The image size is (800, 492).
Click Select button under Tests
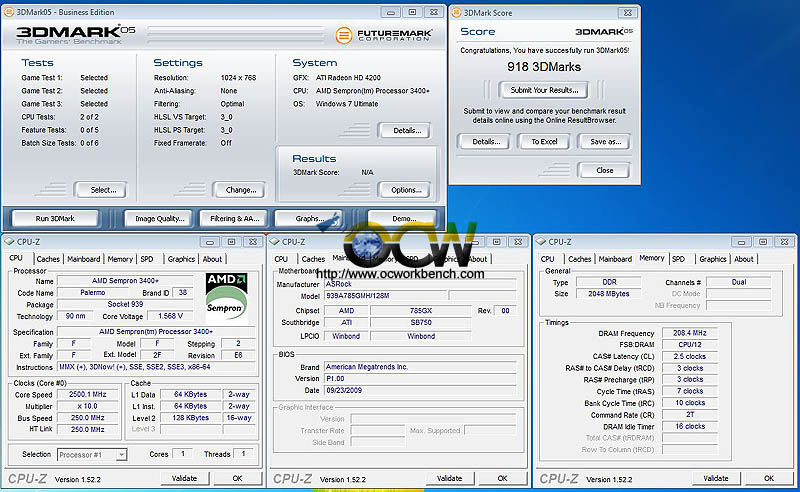coord(102,190)
